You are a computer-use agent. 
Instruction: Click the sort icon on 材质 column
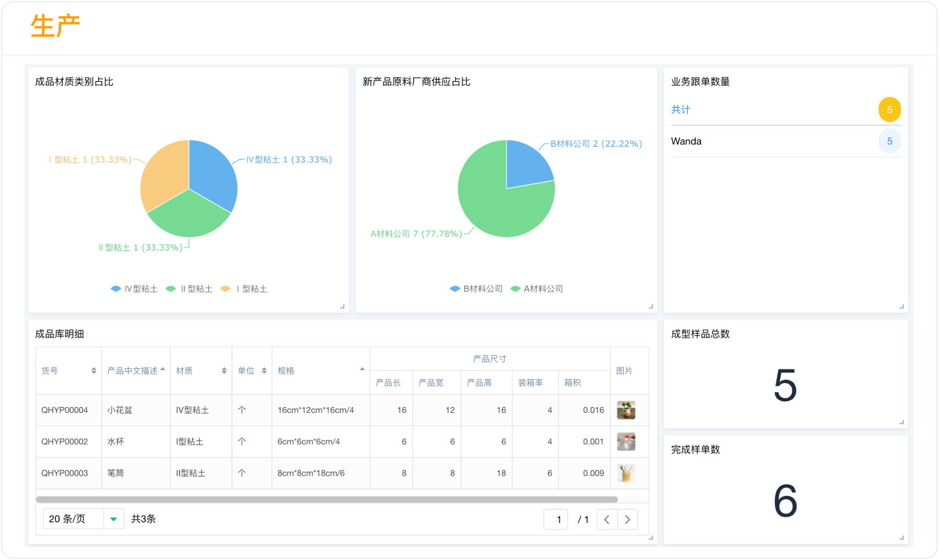224,371
